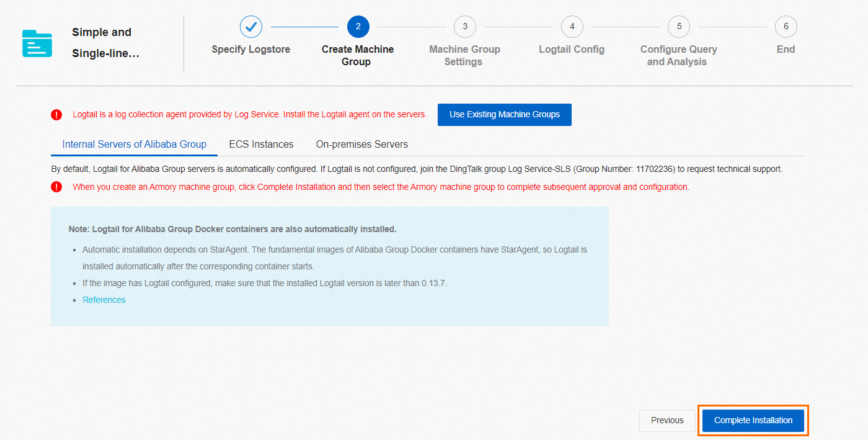Click step 6 End circle
Viewport: 868px width, 440px height.
(x=786, y=27)
